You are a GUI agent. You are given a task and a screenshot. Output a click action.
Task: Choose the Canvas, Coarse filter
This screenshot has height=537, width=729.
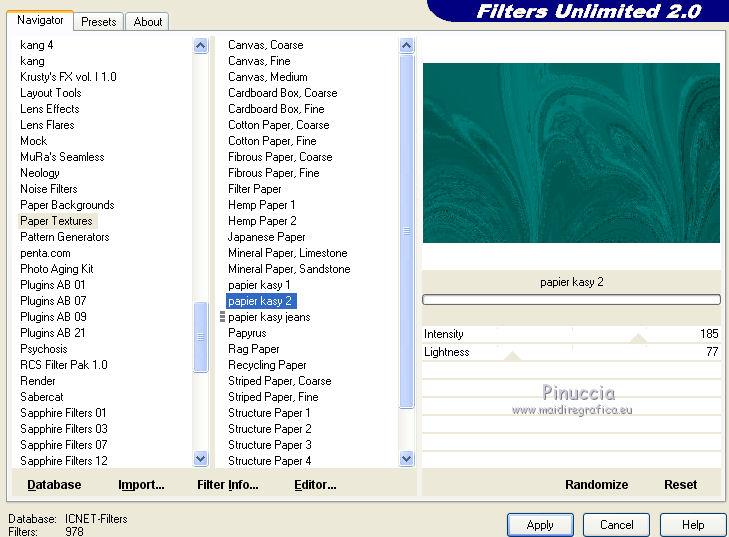click(x=266, y=45)
